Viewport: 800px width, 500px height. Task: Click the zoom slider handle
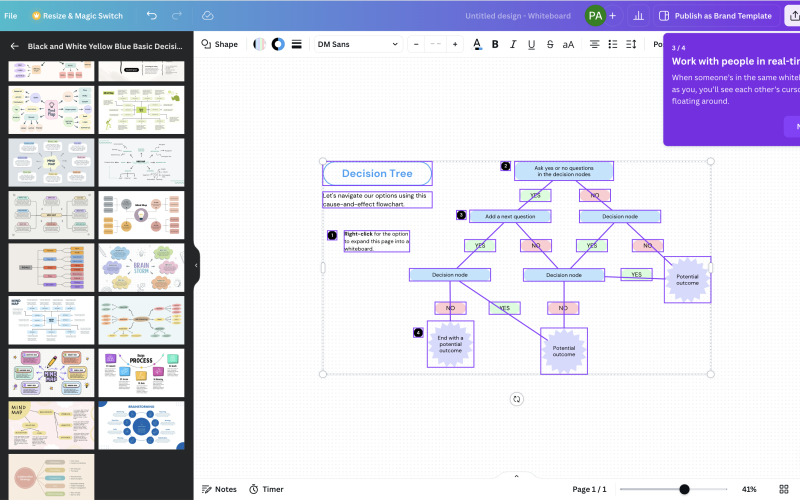684,489
